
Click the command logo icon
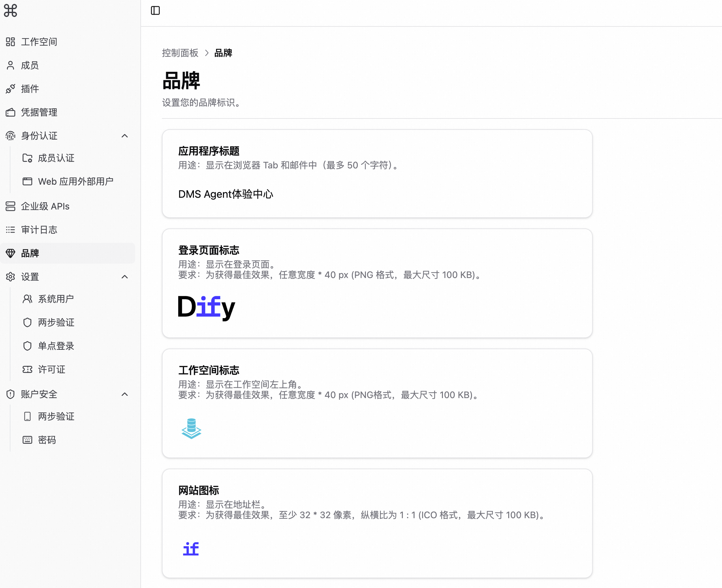(x=10, y=10)
